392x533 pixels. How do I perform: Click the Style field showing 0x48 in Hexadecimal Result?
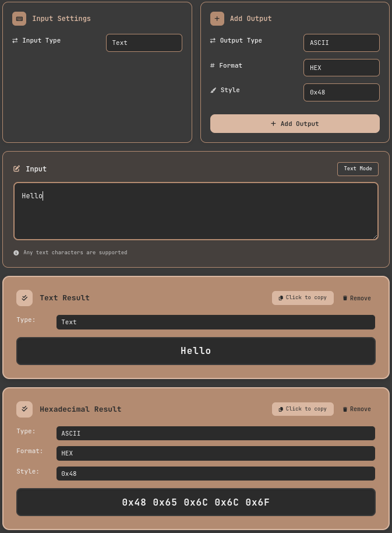[216, 474]
